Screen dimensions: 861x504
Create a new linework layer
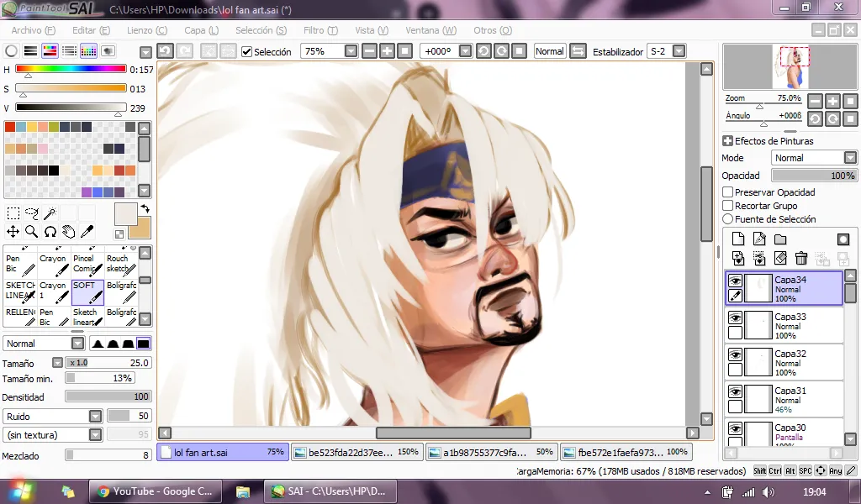click(x=759, y=239)
